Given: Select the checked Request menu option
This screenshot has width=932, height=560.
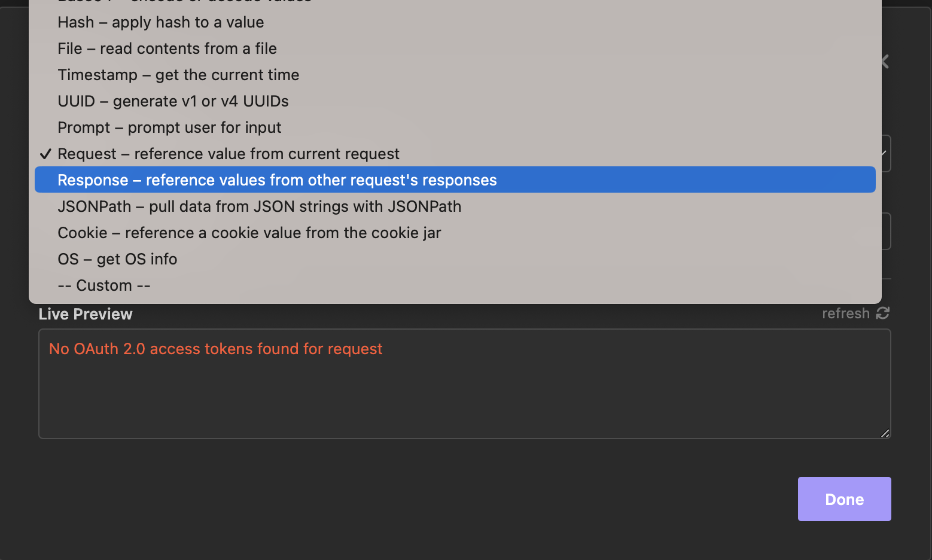Looking at the screenshot, I should (x=228, y=154).
